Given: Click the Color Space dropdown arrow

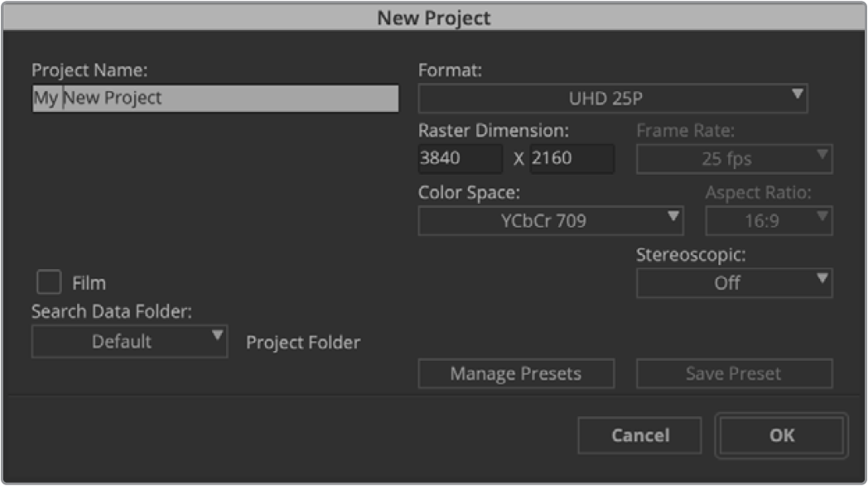Looking at the screenshot, I should click(673, 216).
